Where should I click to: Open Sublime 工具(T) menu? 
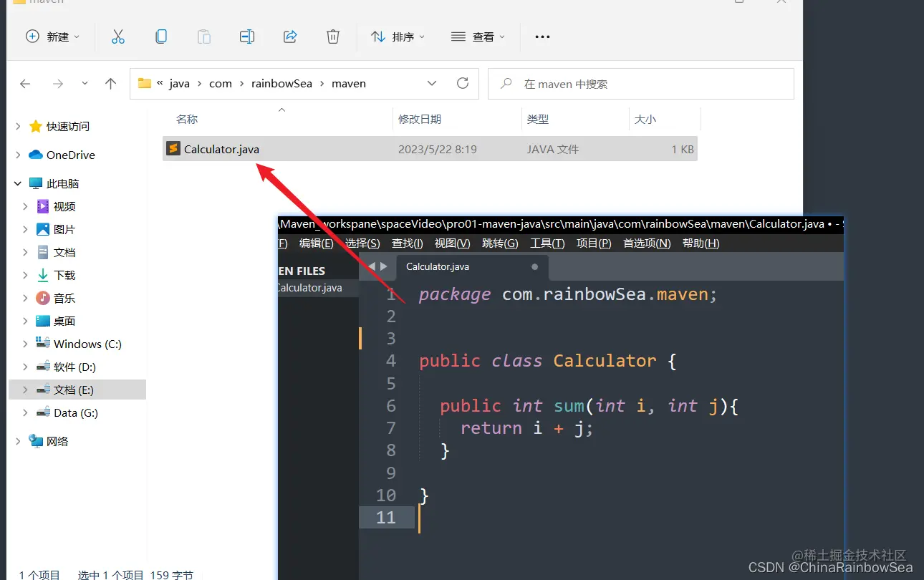(x=547, y=243)
